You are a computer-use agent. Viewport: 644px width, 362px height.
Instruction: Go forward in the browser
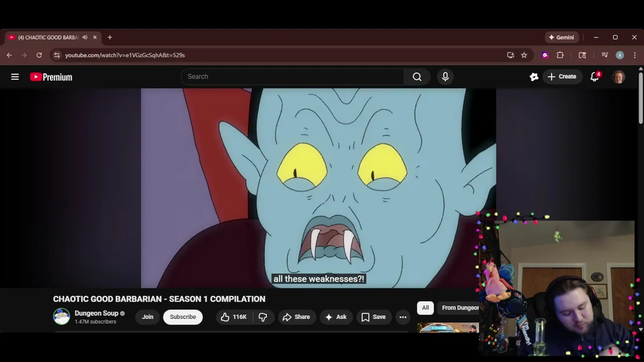click(x=24, y=55)
